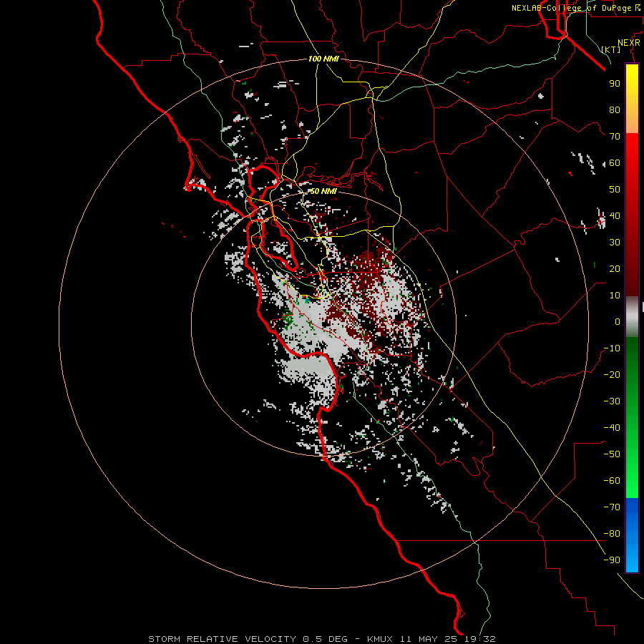Click the positive 80 scale value
The image size is (644, 644).
point(615,110)
